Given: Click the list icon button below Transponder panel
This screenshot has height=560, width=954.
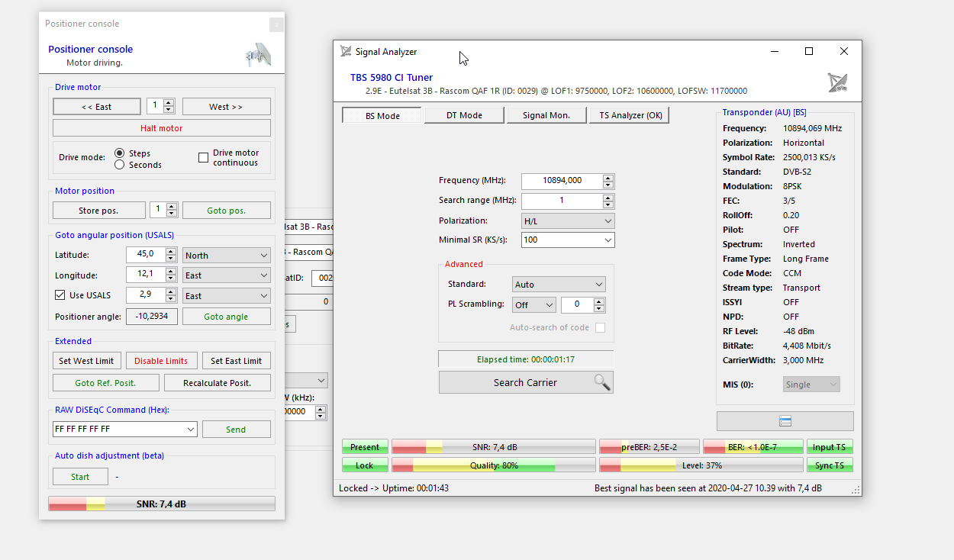Looking at the screenshot, I should [785, 421].
